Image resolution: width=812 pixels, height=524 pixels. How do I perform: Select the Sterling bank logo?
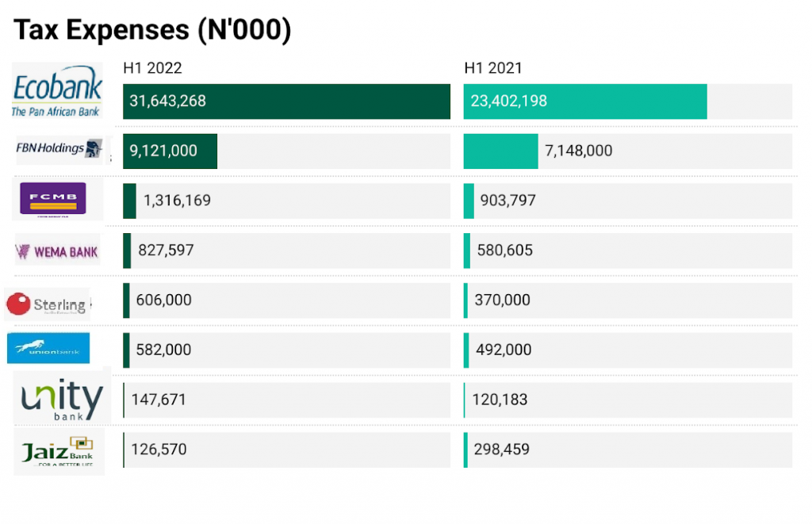[x=48, y=304]
